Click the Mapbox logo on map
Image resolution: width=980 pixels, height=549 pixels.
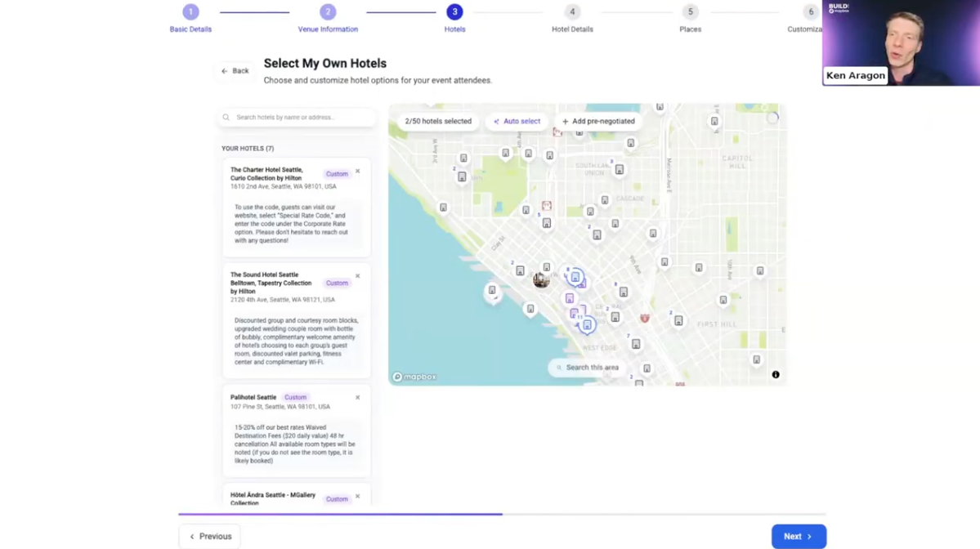coord(414,377)
